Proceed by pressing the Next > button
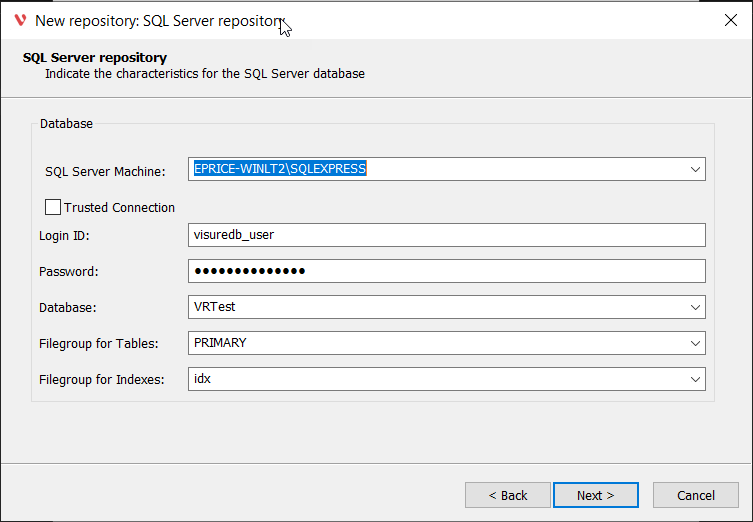Image resolution: width=753 pixels, height=522 pixels. click(x=594, y=495)
